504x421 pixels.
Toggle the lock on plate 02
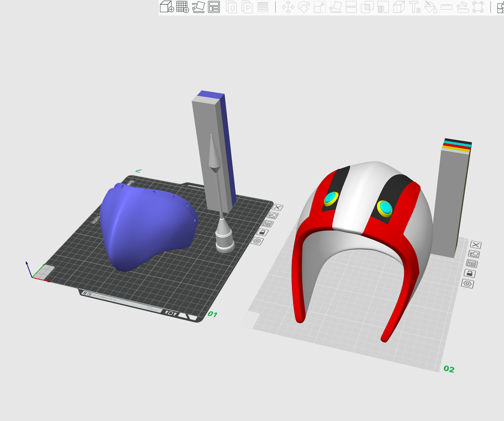click(x=469, y=273)
